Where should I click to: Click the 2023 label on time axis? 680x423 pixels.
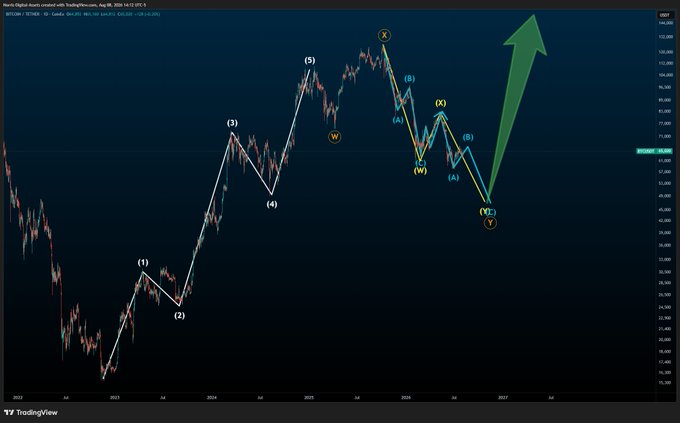click(x=114, y=397)
